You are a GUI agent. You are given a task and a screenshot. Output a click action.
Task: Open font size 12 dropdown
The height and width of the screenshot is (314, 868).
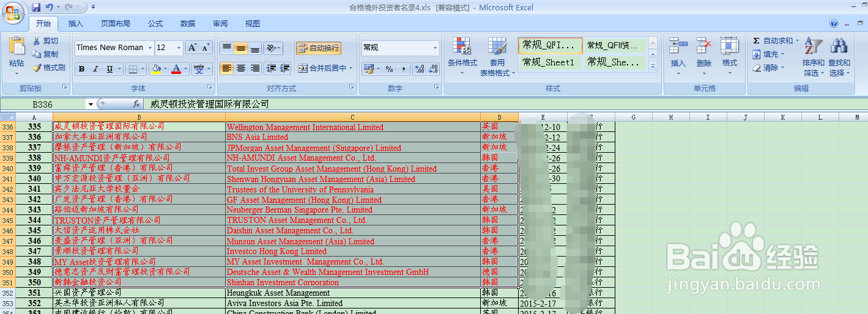tap(179, 48)
